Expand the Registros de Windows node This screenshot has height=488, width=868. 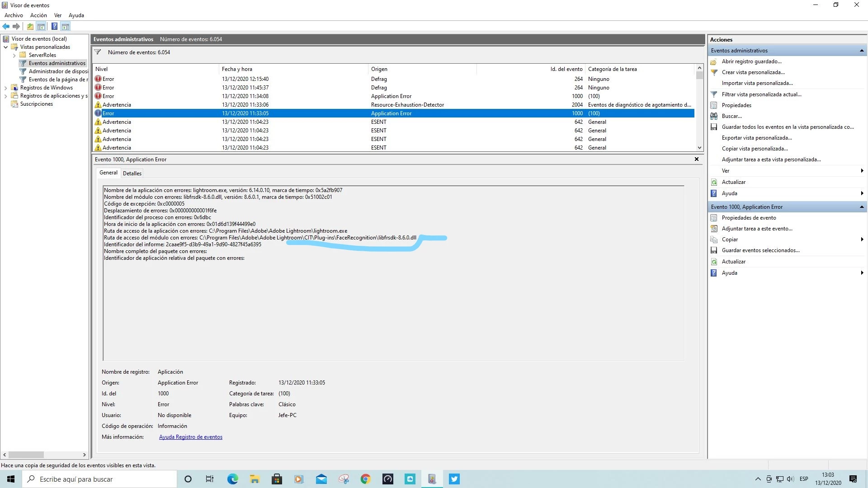(5, 88)
